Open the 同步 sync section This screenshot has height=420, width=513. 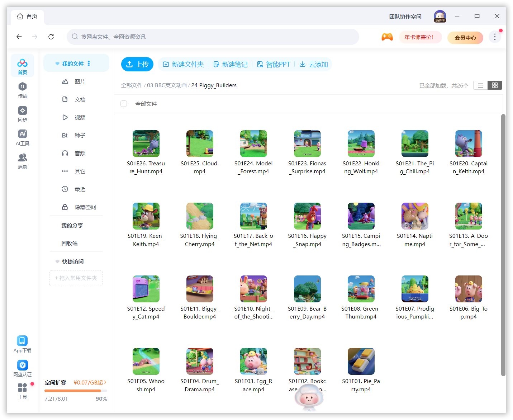pos(22,114)
